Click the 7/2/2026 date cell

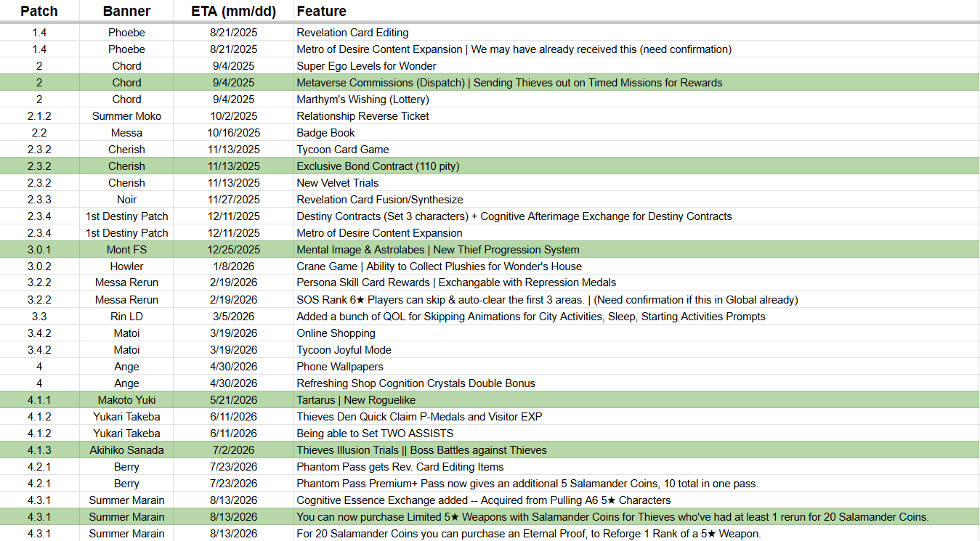tap(233, 450)
